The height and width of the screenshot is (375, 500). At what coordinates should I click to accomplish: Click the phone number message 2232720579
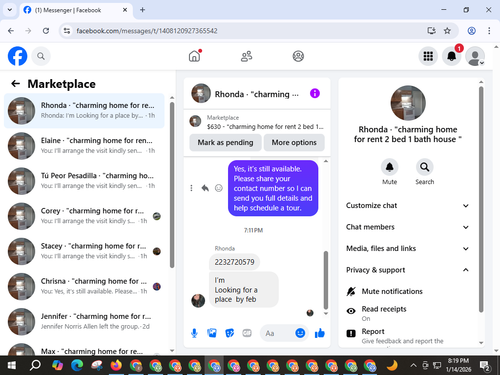pyautogui.click(x=234, y=262)
